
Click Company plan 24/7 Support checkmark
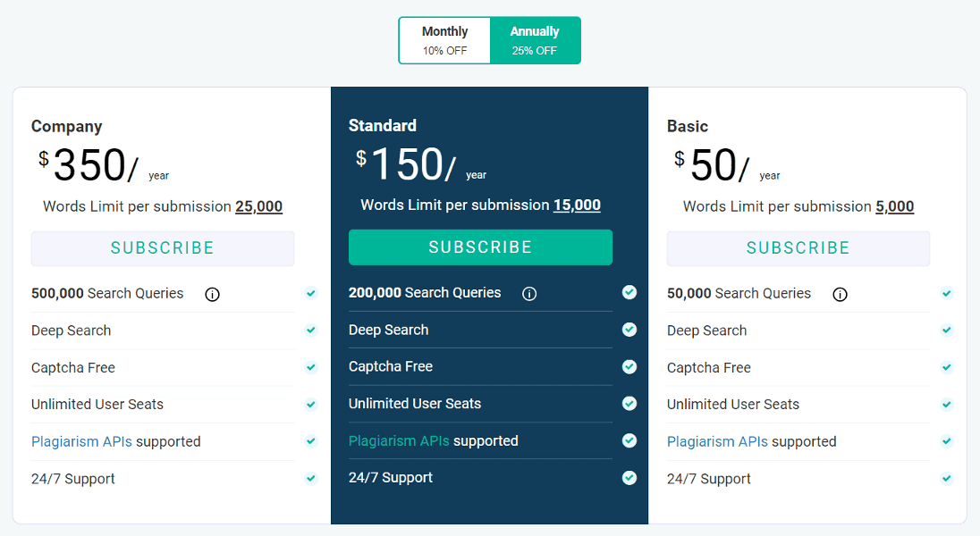310,479
